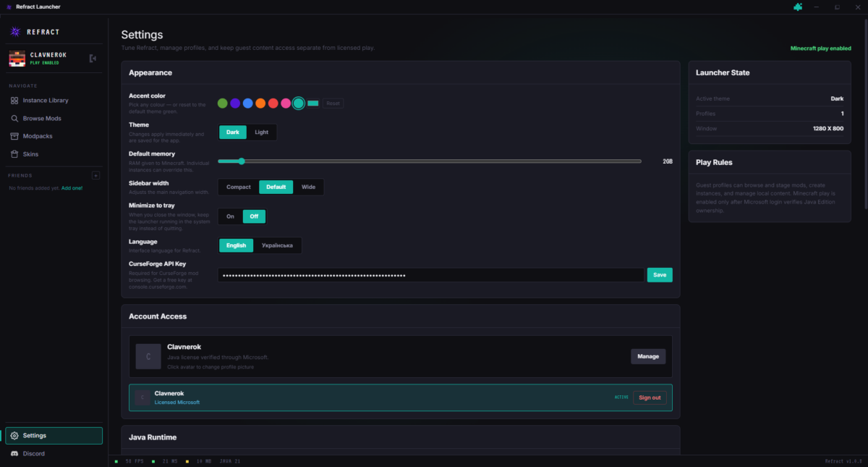Screen dimensions: 868x467
Task: Choose the blue accent color swatch
Action: (248, 104)
